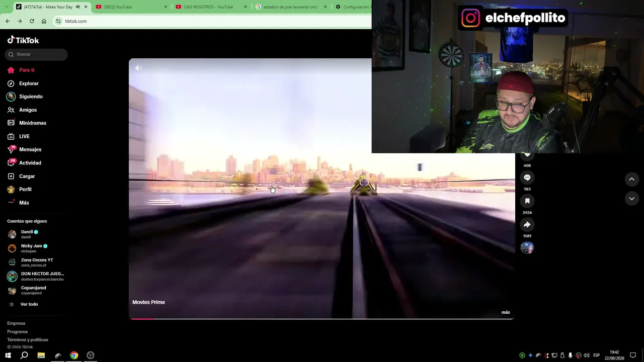The width and height of the screenshot is (644, 362).
Task: Open the video's sound disc thumbnail
Action: pos(527,248)
